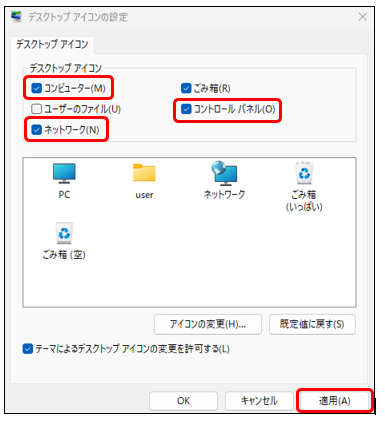Viewport: 385px width, 421px height.
Task: Click the 適用(A) apply button
Action: [x=335, y=400]
